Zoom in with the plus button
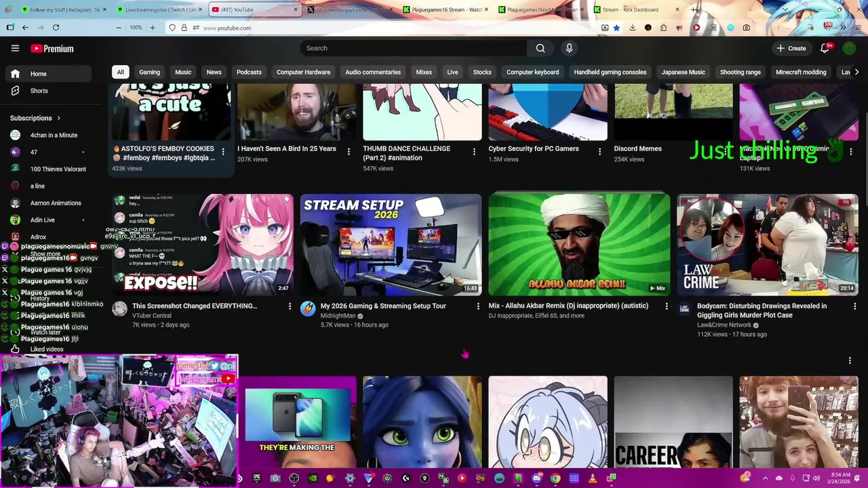This screenshot has height=488, width=868. click(x=152, y=28)
